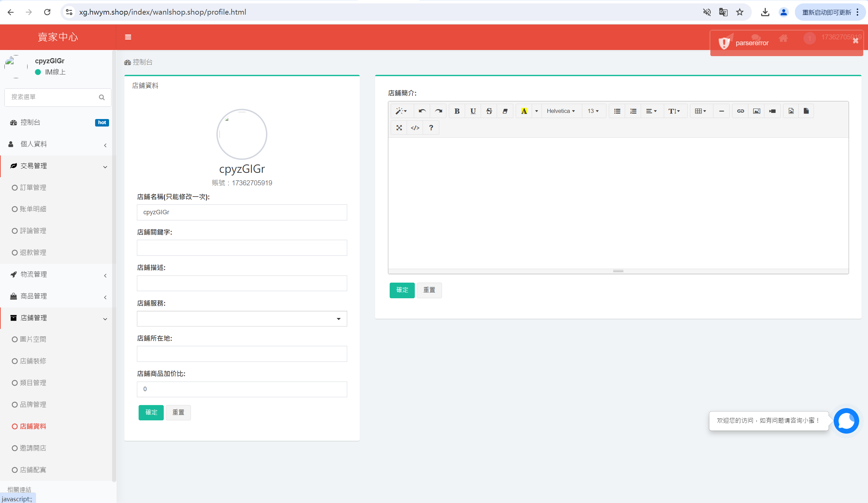Image resolution: width=868 pixels, height=503 pixels.
Task: Click the underline formatting icon
Action: click(x=473, y=111)
